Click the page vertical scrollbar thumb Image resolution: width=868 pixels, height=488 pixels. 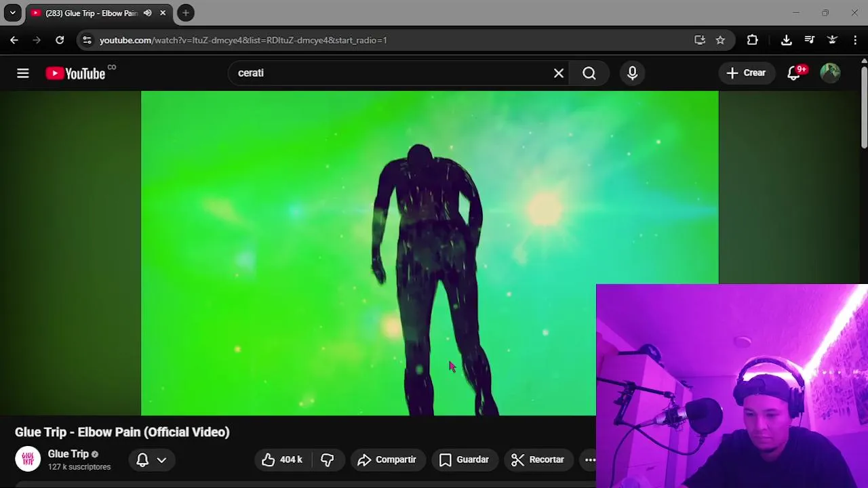[864, 106]
